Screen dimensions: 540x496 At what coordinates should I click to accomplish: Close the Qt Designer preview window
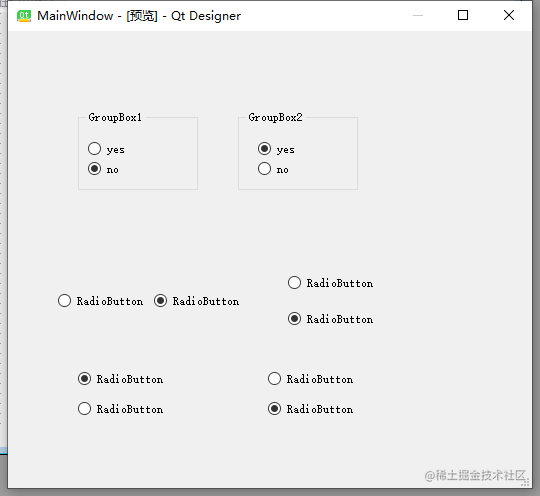tap(509, 16)
